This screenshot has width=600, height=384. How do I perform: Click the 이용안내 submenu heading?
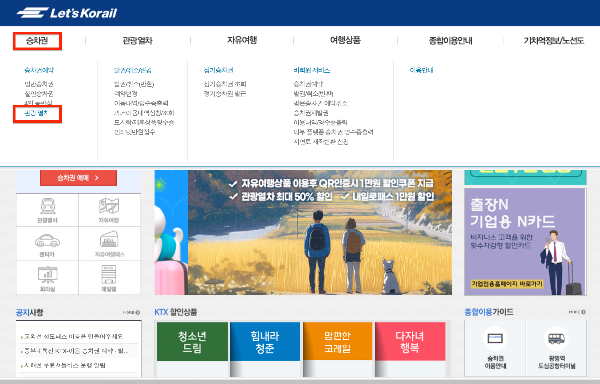click(421, 70)
